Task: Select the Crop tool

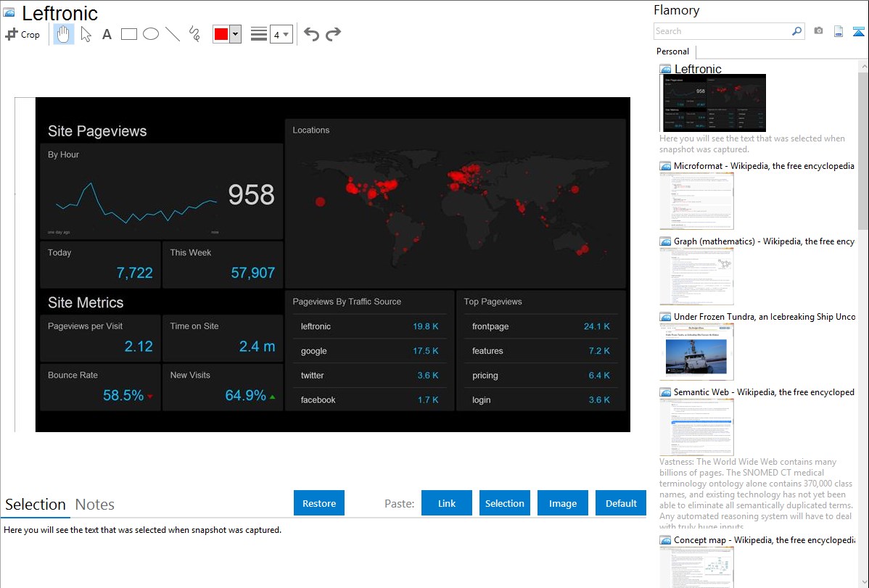Action: [22, 34]
